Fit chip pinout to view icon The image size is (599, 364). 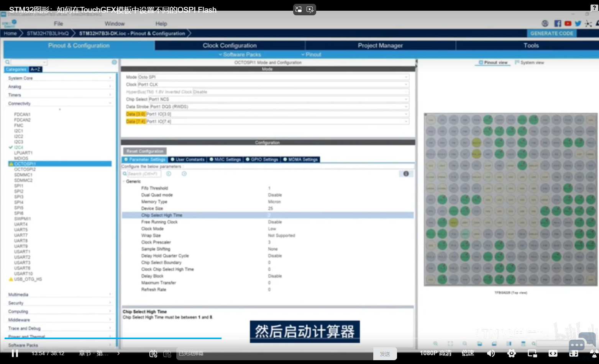pyautogui.click(x=450, y=344)
